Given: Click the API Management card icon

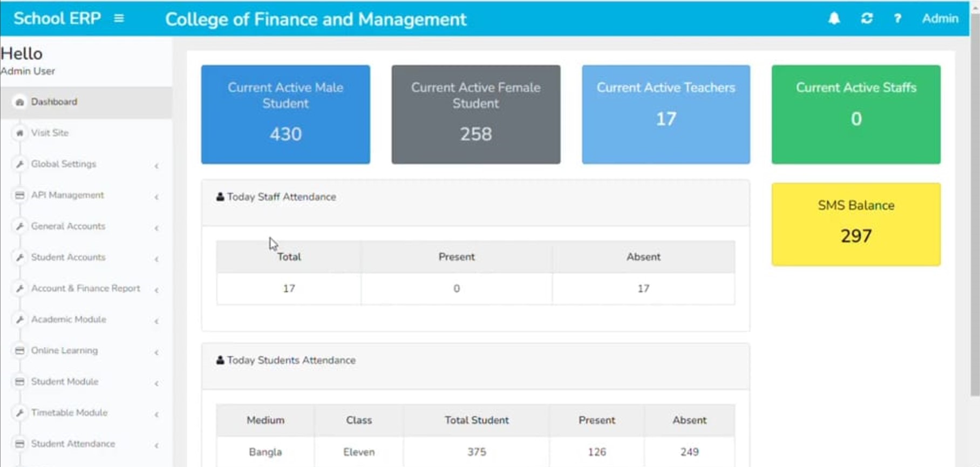Looking at the screenshot, I should (20, 195).
